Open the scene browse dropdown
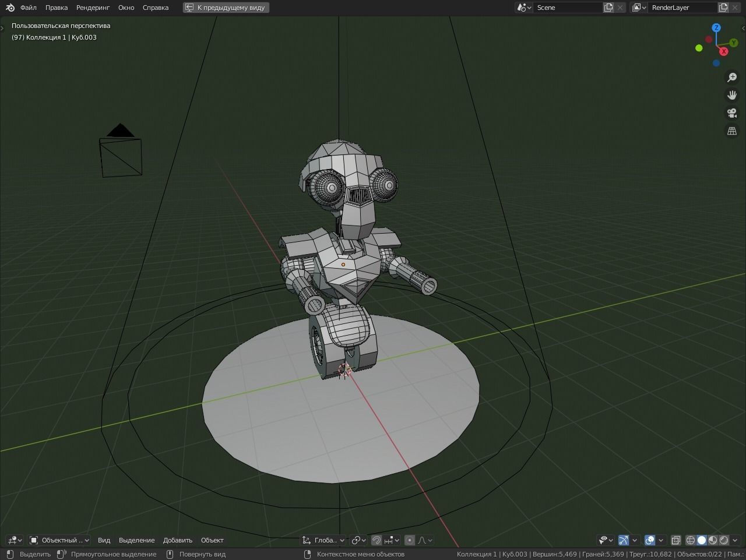 click(x=524, y=8)
